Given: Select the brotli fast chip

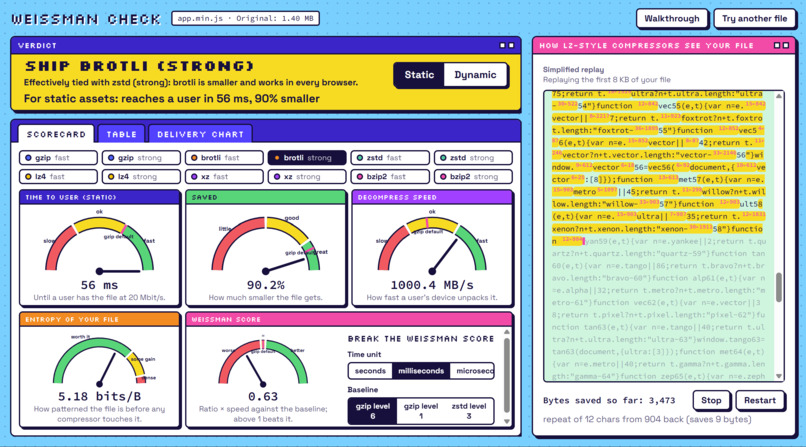Looking at the screenshot, I should pos(224,158).
